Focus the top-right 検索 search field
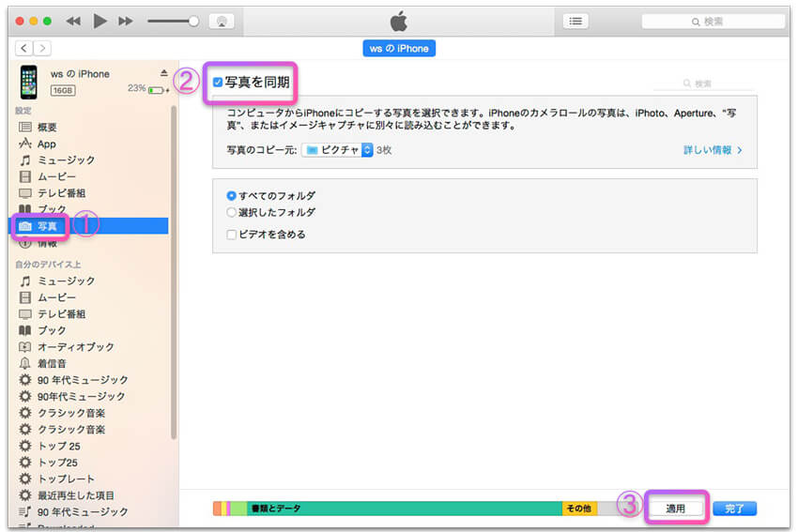This screenshot has width=798, height=532. (x=713, y=22)
